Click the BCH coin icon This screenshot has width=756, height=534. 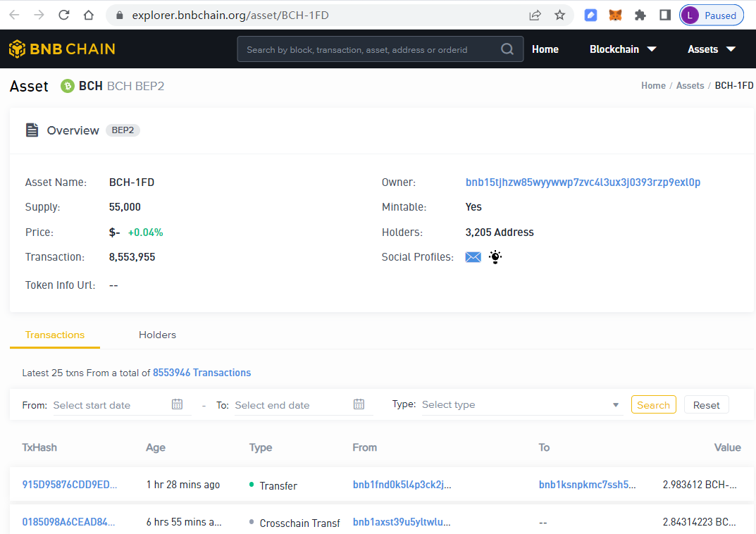67,86
